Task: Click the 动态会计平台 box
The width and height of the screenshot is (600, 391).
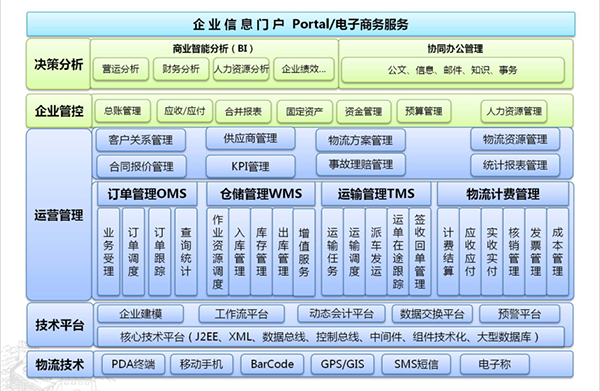Action: [341, 314]
